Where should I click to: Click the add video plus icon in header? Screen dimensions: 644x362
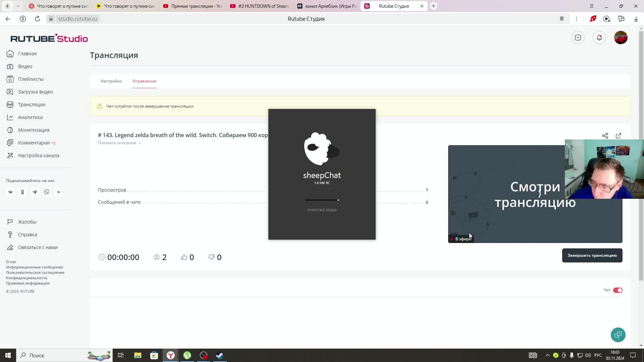pos(578,38)
